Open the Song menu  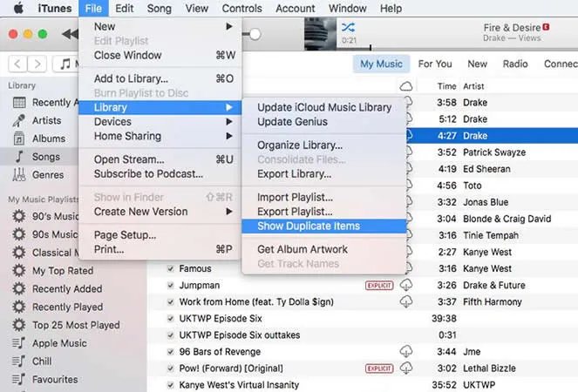click(x=160, y=8)
